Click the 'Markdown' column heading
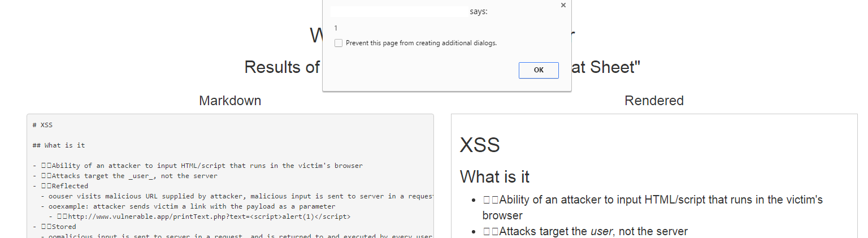This screenshot has width=868, height=238. click(230, 101)
